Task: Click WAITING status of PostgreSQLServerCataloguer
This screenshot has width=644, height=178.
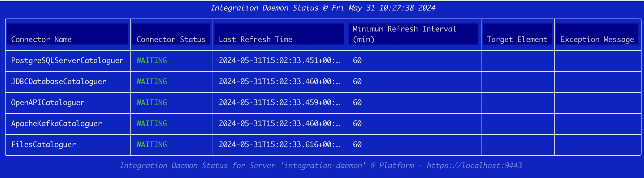Action: [x=152, y=61]
